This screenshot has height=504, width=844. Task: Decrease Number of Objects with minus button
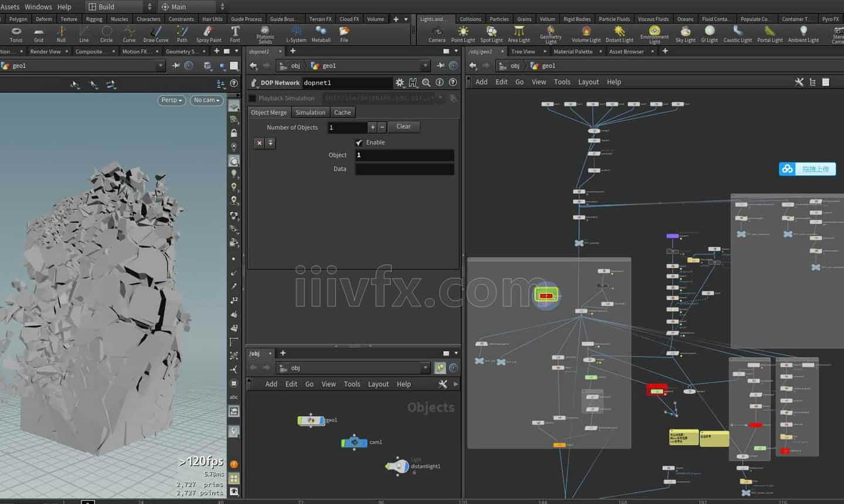(382, 127)
